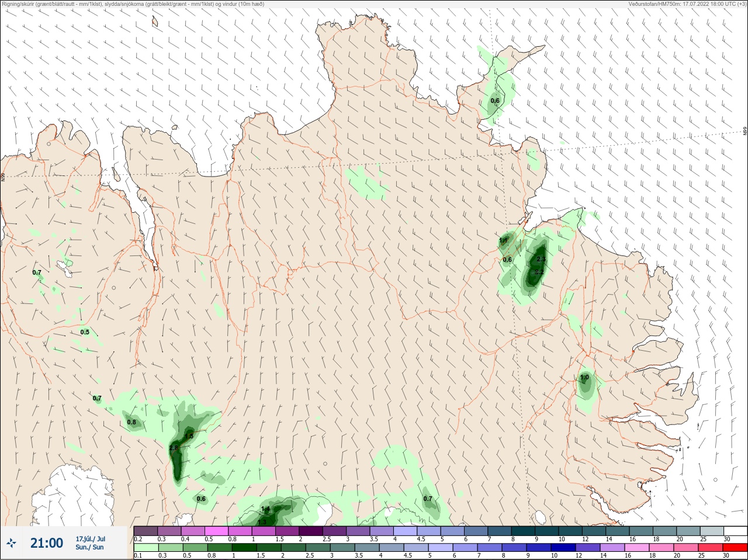Click the 1.0 precipitation value in the east
Screen dimensions: 748x560
(x=584, y=378)
